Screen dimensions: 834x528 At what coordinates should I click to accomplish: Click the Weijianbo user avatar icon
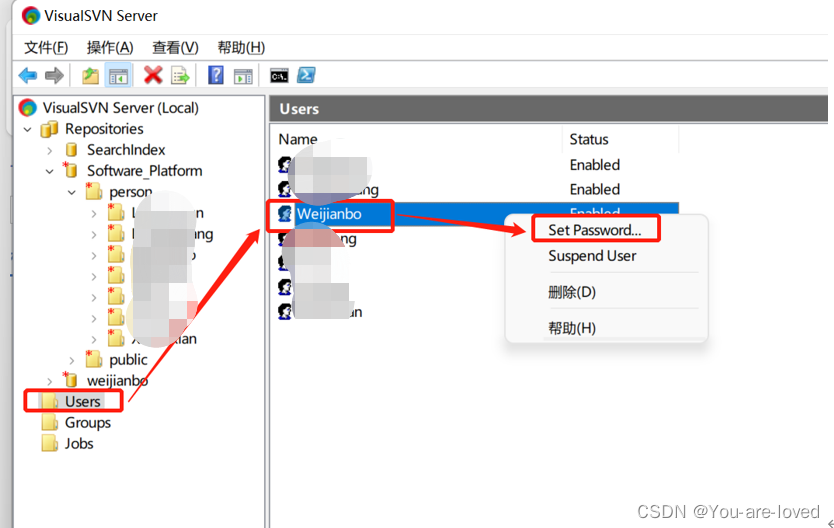[x=285, y=214]
